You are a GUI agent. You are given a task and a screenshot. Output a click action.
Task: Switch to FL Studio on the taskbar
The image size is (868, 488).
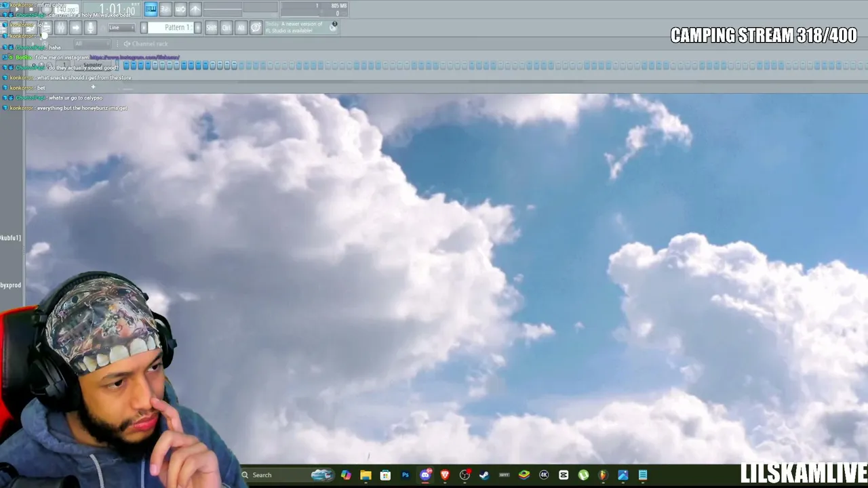coord(603,475)
